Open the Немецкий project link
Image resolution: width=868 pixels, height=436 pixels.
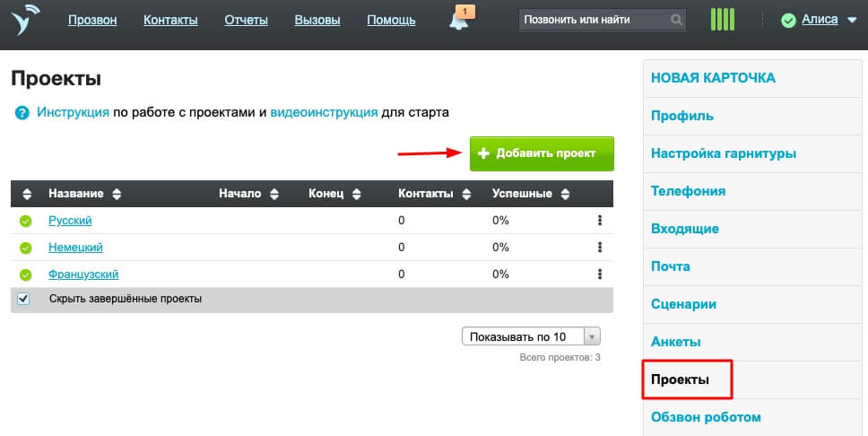click(x=75, y=248)
